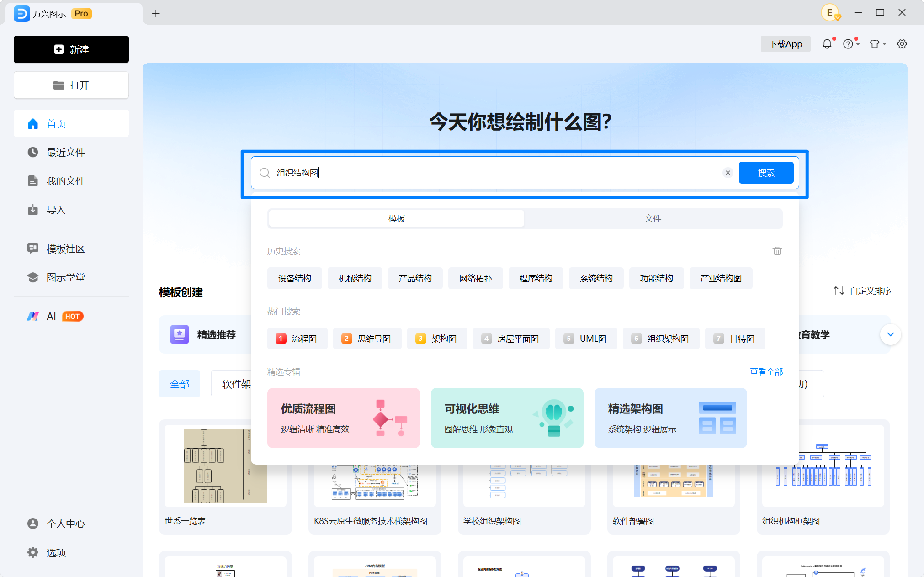The height and width of the screenshot is (577, 924).
Task: Open the skin/theme shirt icon dropdown
Action: point(877,44)
